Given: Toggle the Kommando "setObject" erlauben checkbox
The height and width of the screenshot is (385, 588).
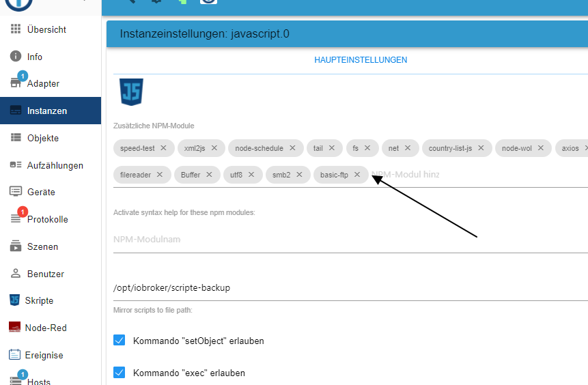Looking at the screenshot, I should click(120, 340).
